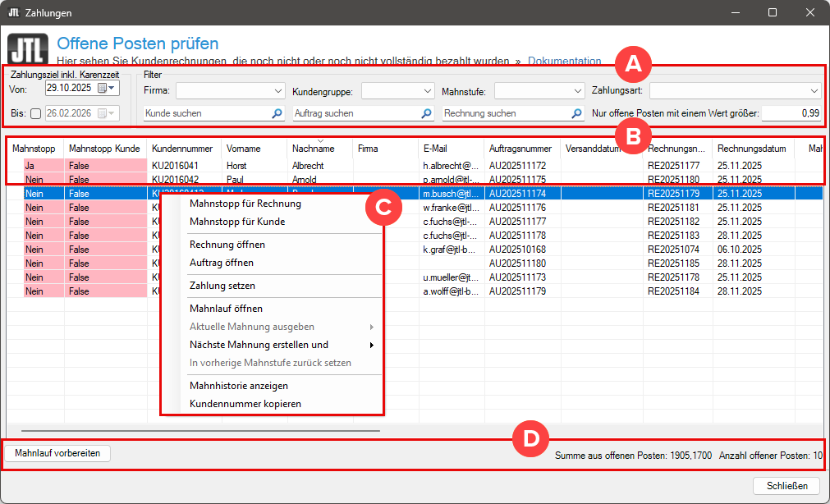
Task: Click the JTL app icon in the title bar
Action: 13,13
